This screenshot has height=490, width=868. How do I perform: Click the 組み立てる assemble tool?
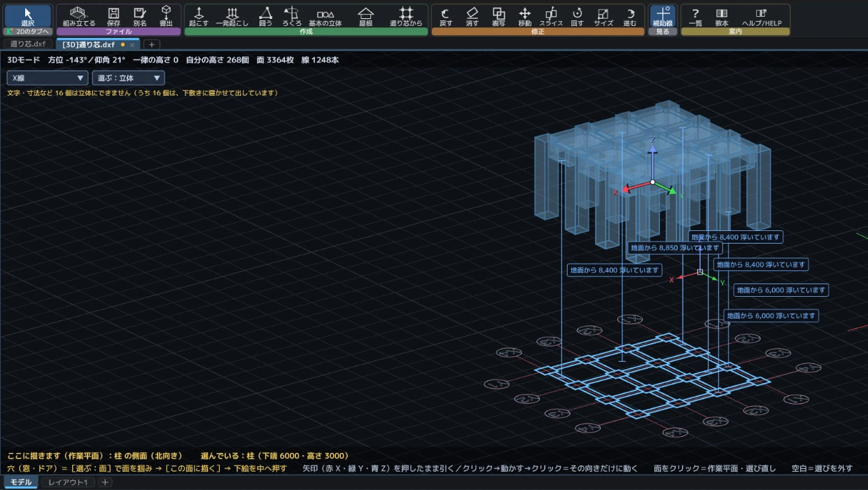tap(78, 16)
